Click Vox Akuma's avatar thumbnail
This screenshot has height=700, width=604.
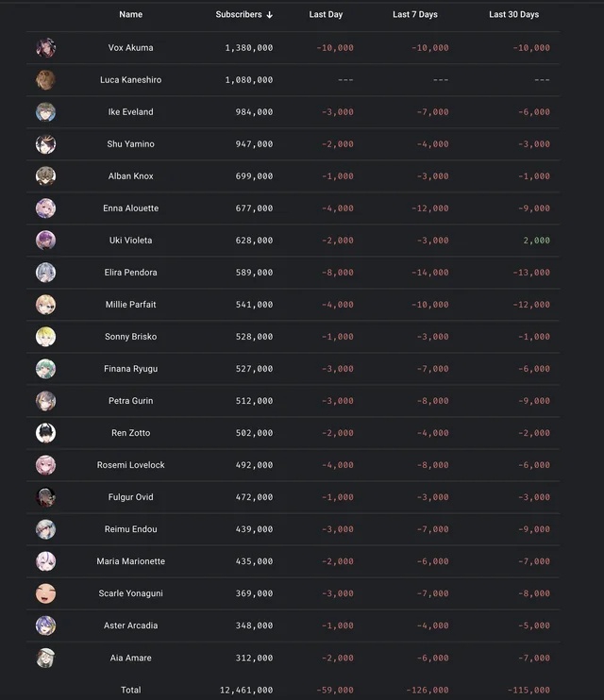click(45, 48)
